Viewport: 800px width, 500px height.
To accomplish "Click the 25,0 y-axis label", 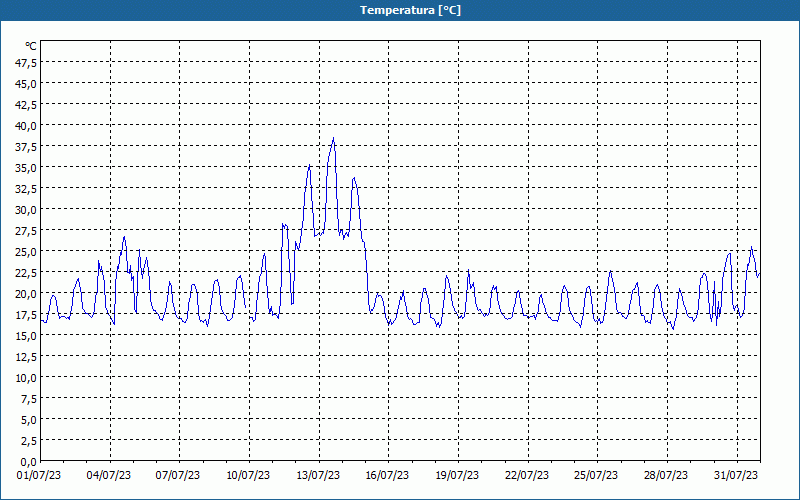I will pyautogui.click(x=27, y=252).
